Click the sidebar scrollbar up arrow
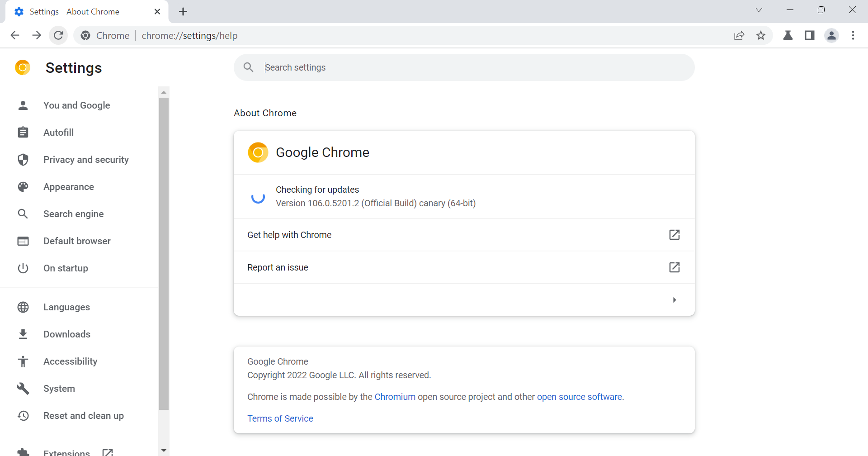The image size is (868, 456). (x=164, y=92)
